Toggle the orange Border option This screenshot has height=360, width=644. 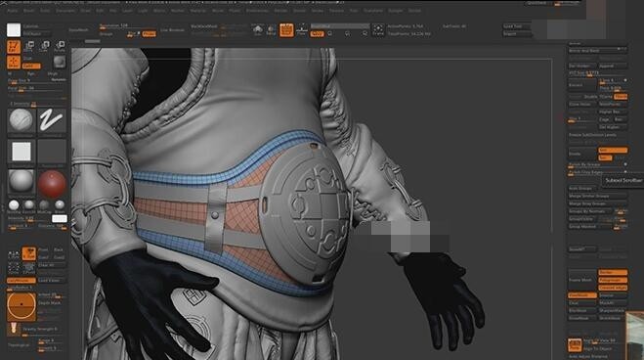pyautogui.click(x=613, y=273)
